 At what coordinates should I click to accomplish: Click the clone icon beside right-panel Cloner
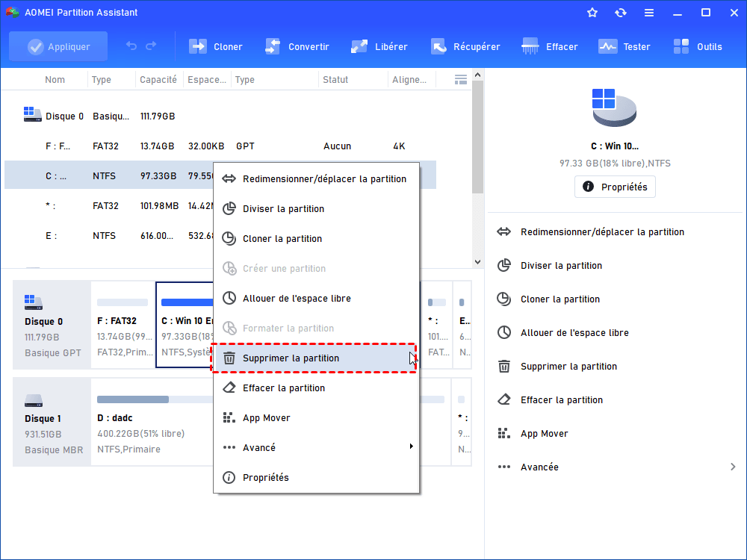(504, 299)
